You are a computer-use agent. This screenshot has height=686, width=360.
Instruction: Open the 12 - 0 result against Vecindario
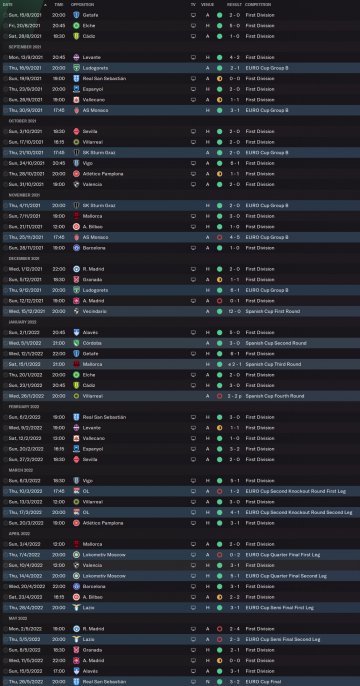[233, 312]
